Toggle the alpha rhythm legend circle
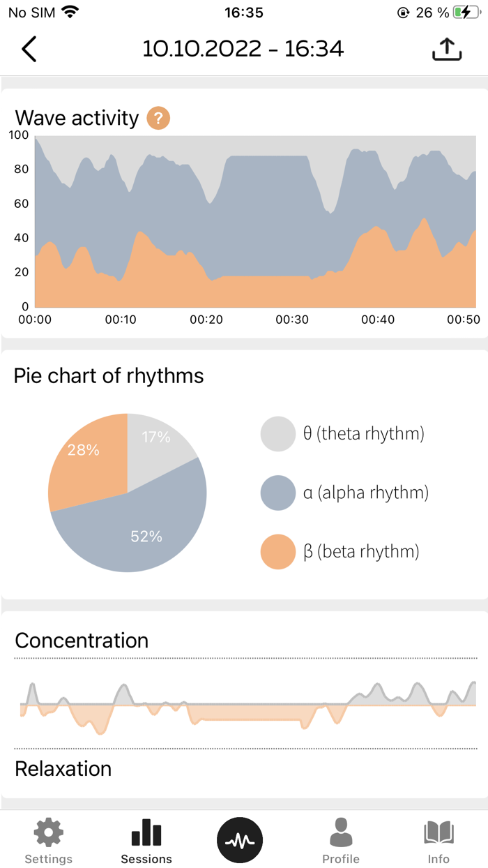The width and height of the screenshot is (488, 868). [277, 492]
